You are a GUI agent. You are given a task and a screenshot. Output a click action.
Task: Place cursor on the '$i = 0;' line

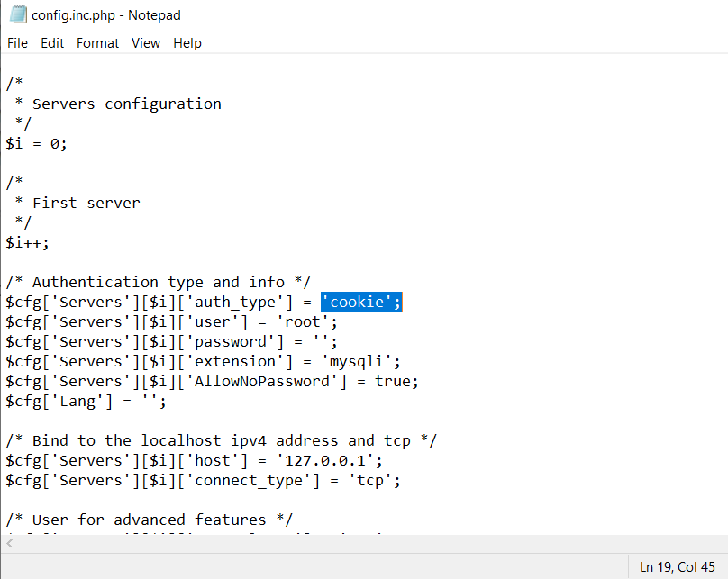coord(36,143)
